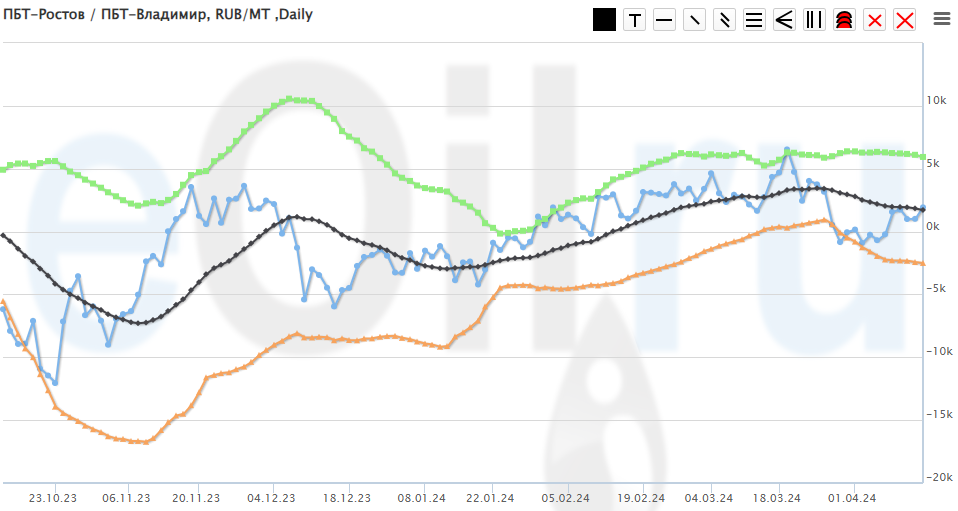The image size is (958, 511).
Task: Open the black color swatch picker
Action: click(x=604, y=20)
